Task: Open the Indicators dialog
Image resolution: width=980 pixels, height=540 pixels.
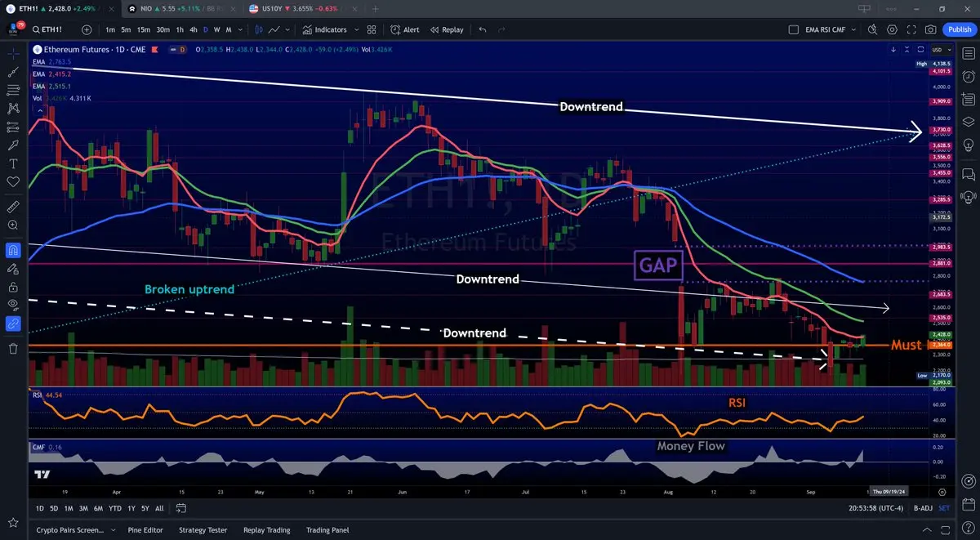Action: pos(324,29)
